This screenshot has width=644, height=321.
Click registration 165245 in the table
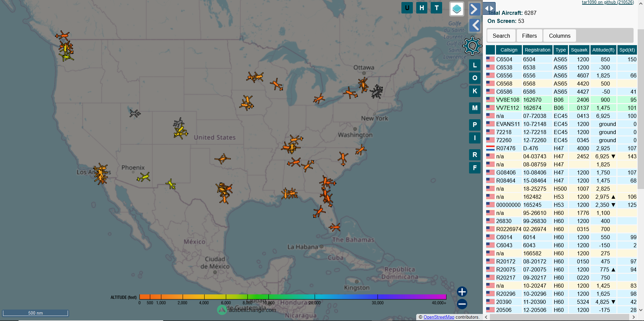[532, 205]
